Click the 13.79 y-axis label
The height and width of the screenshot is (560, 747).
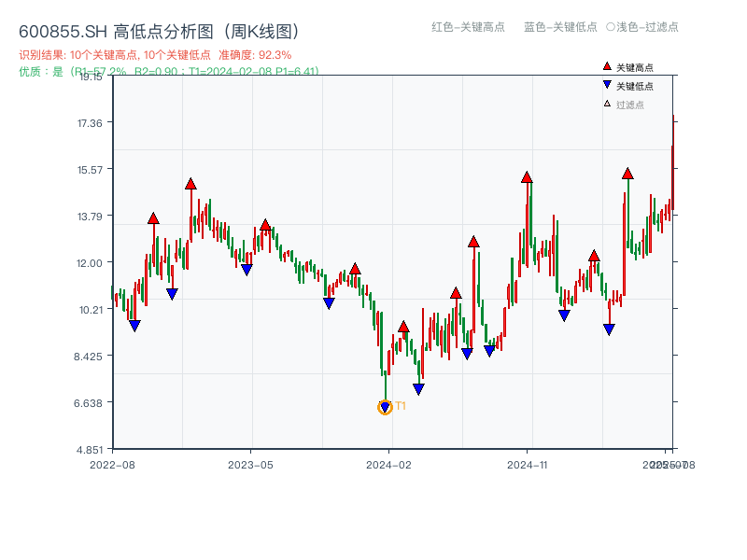point(90,217)
